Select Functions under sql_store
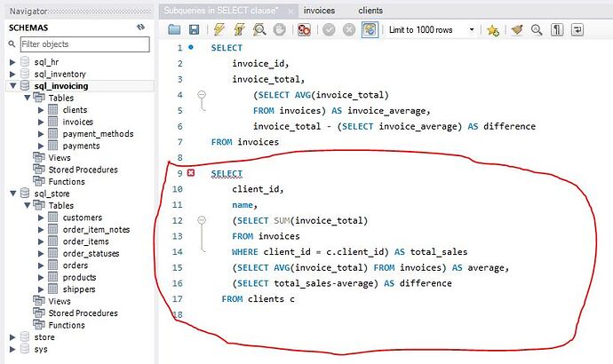This screenshot has width=613, height=364. 67,325
